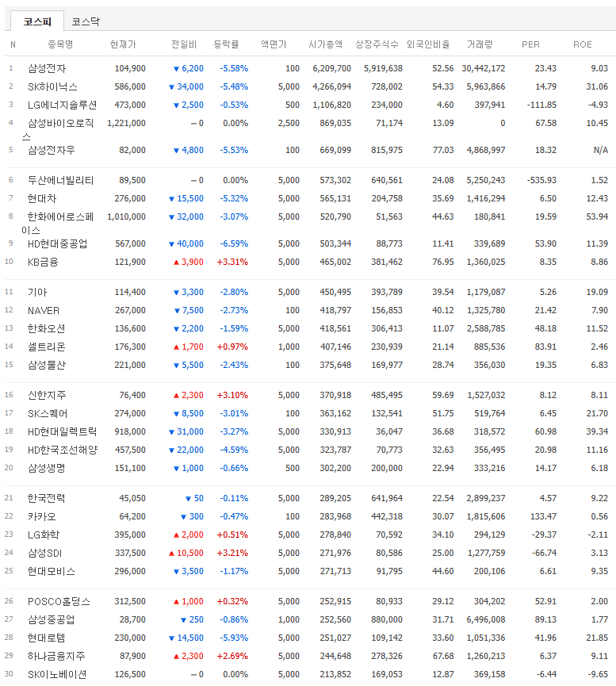The image size is (616, 686).
Task: Open the 한화오션 stock link
Action: [46, 328]
